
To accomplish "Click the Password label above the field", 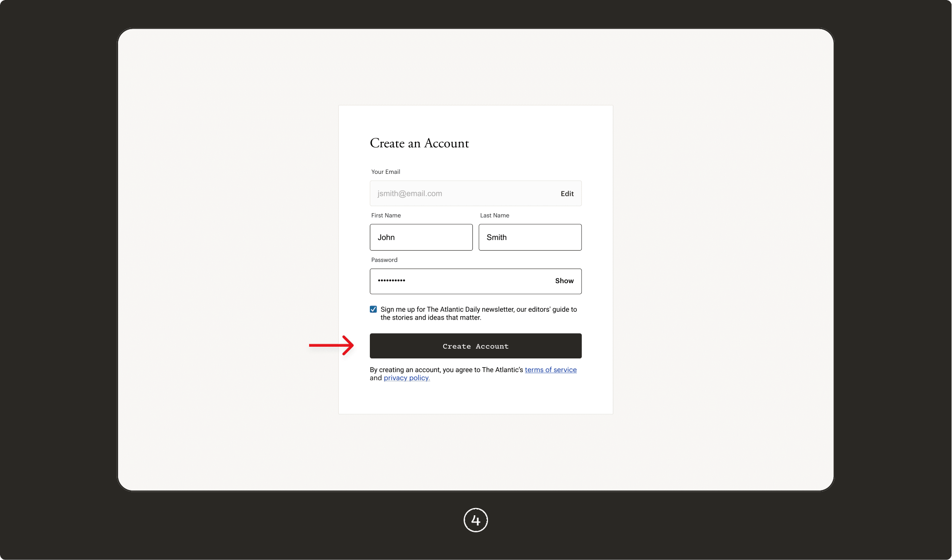I will [x=384, y=260].
